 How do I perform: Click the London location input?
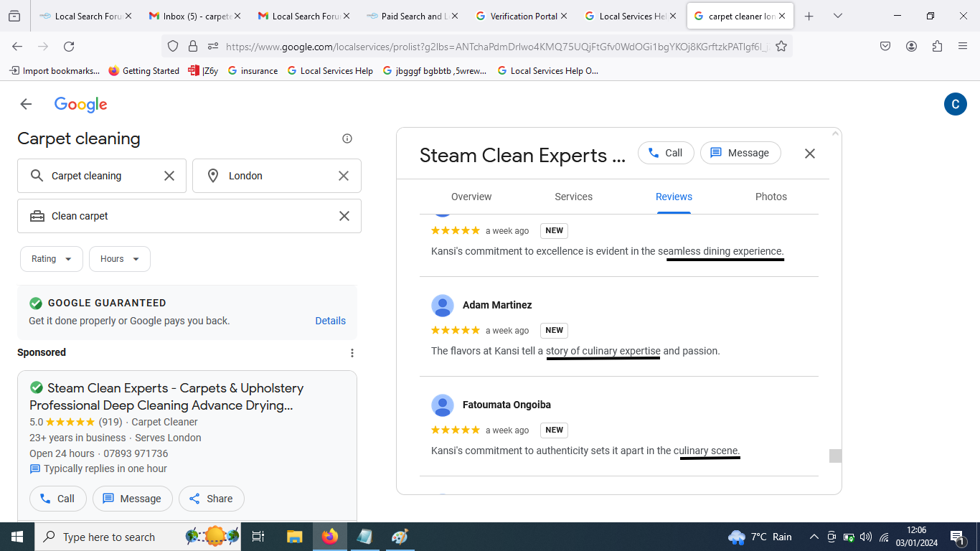click(x=277, y=176)
